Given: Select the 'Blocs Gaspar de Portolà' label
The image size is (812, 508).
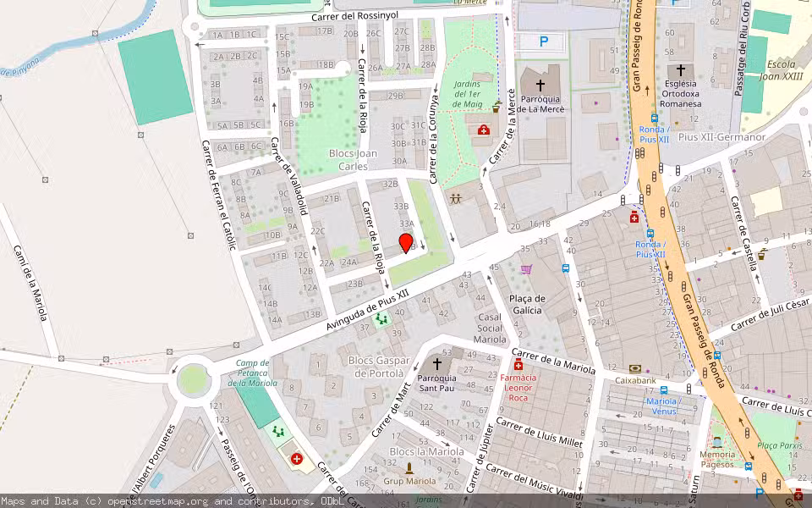Looking at the screenshot, I should tap(379, 367).
